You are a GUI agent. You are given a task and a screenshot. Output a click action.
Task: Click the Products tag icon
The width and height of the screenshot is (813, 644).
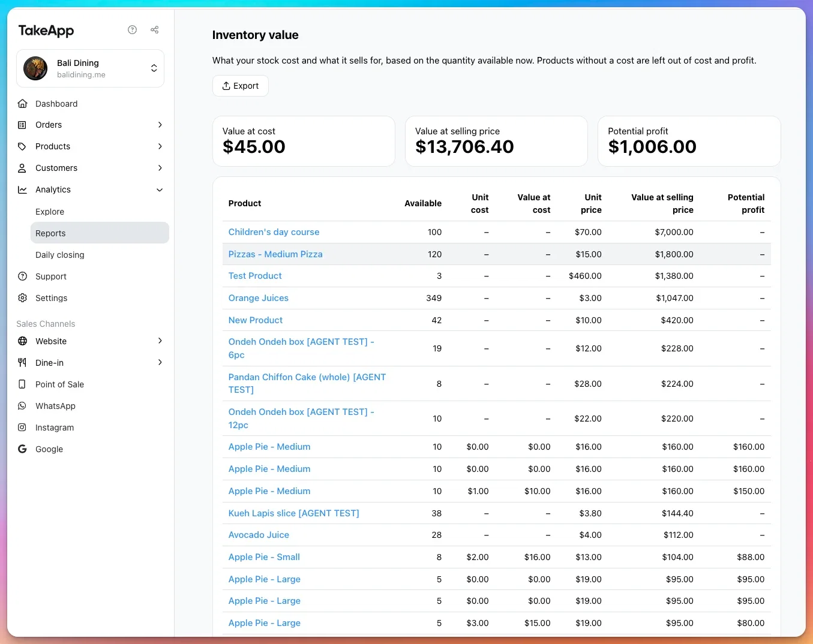(22, 147)
